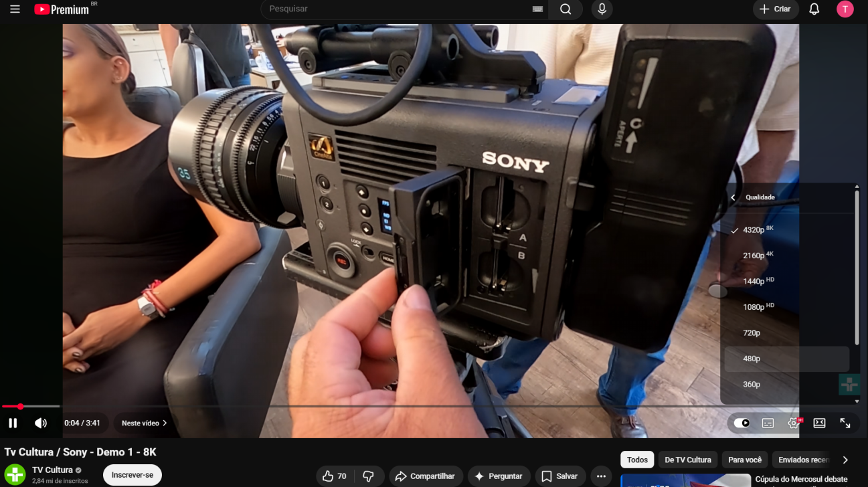This screenshot has width=868, height=487.
Task: Choose 1080p HD quality
Action: (x=786, y=307)
